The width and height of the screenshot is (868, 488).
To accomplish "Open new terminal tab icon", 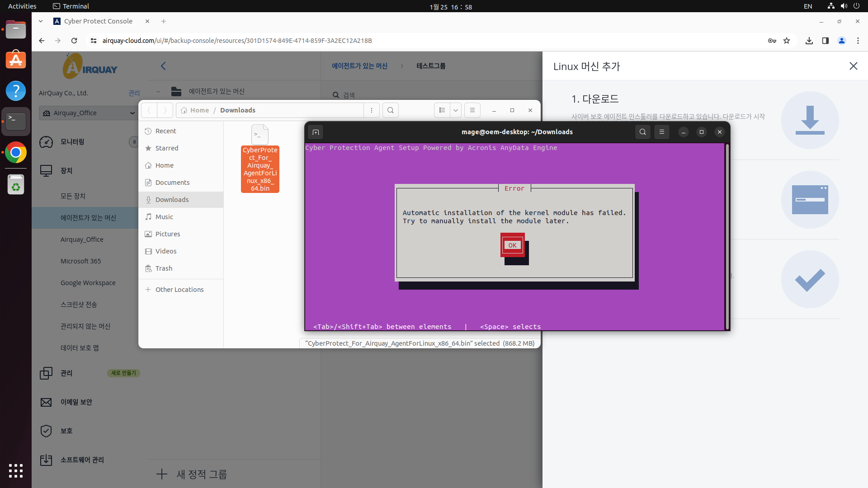I will tap(316, 132).
